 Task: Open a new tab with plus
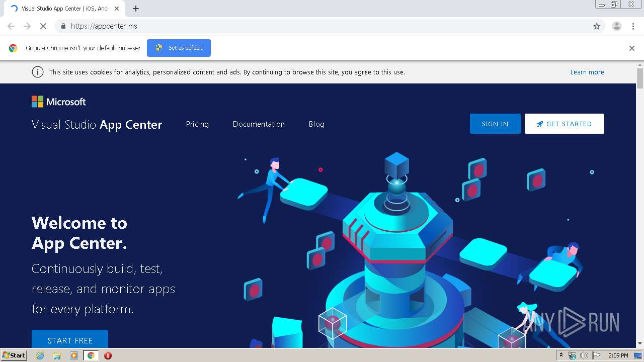(x=136, y=9)
